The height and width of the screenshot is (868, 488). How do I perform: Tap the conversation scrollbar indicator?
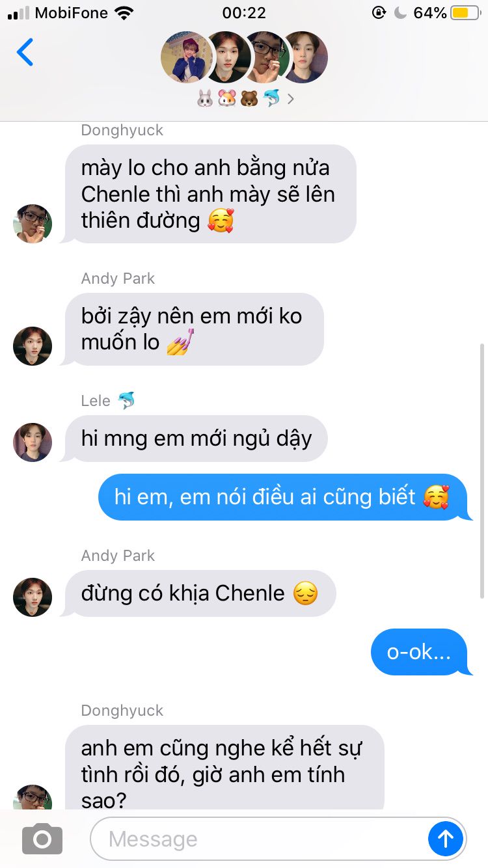pyautogui.click(x=482, y=470)
